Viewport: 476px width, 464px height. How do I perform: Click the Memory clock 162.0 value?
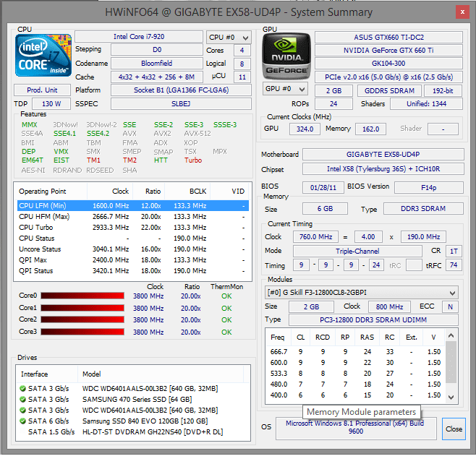click(x=370, y=129)
